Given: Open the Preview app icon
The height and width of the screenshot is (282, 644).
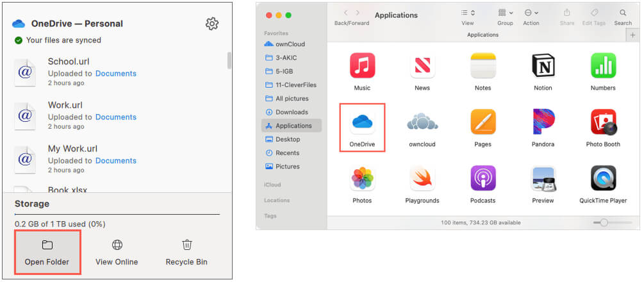Looking at the screenshot, I should coord(543,178).
